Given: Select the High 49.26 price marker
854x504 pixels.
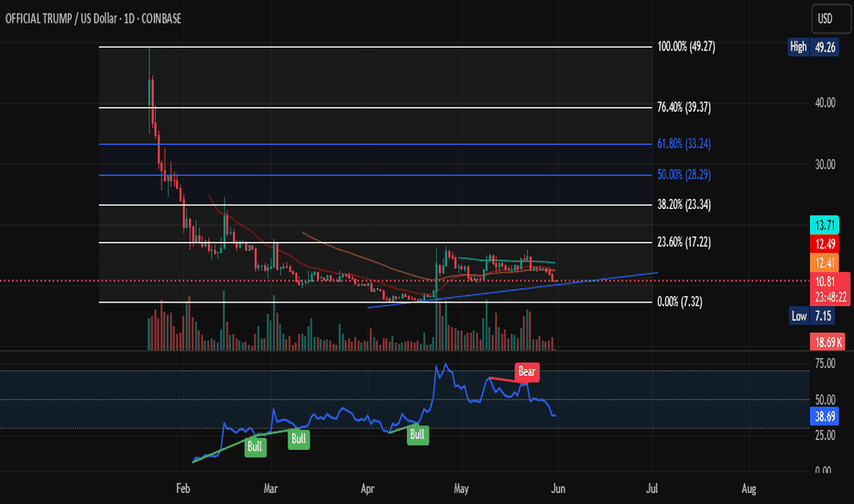Looking at the screenshot, I should (x=811, y=46).
